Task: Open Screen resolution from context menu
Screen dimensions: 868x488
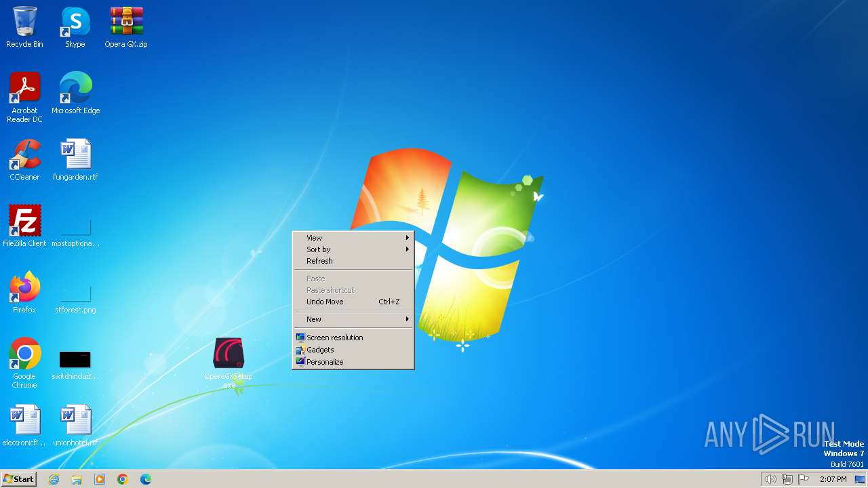Action: 353,338
